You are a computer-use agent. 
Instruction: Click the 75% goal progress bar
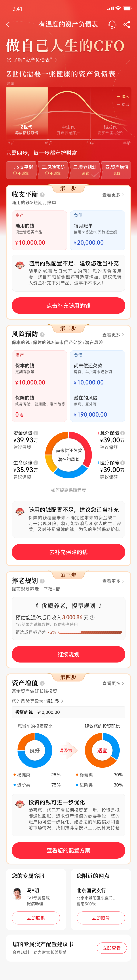(x=90, y=632)
